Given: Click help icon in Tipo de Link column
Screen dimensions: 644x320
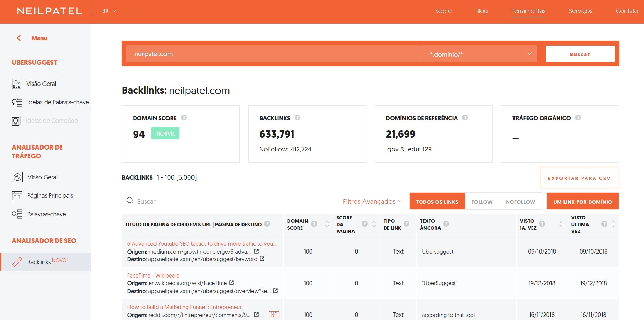Looking at the screenshot, I should tap(407, 224).
